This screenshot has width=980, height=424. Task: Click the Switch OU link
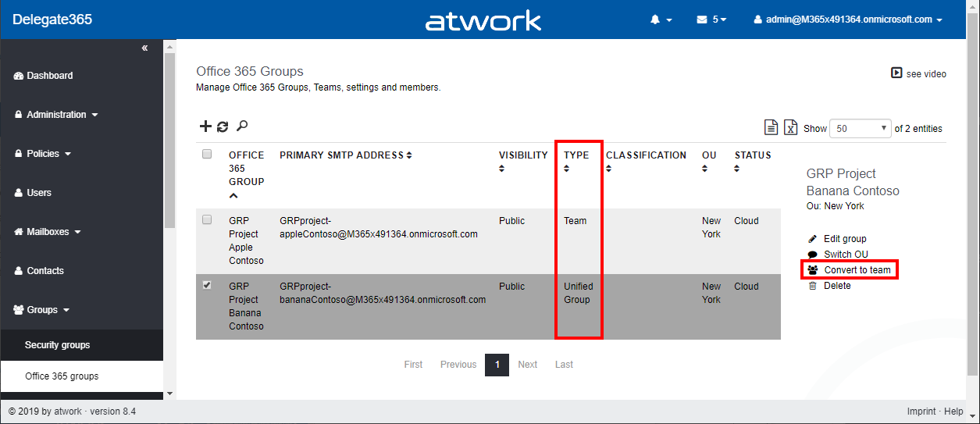(846, 255)
